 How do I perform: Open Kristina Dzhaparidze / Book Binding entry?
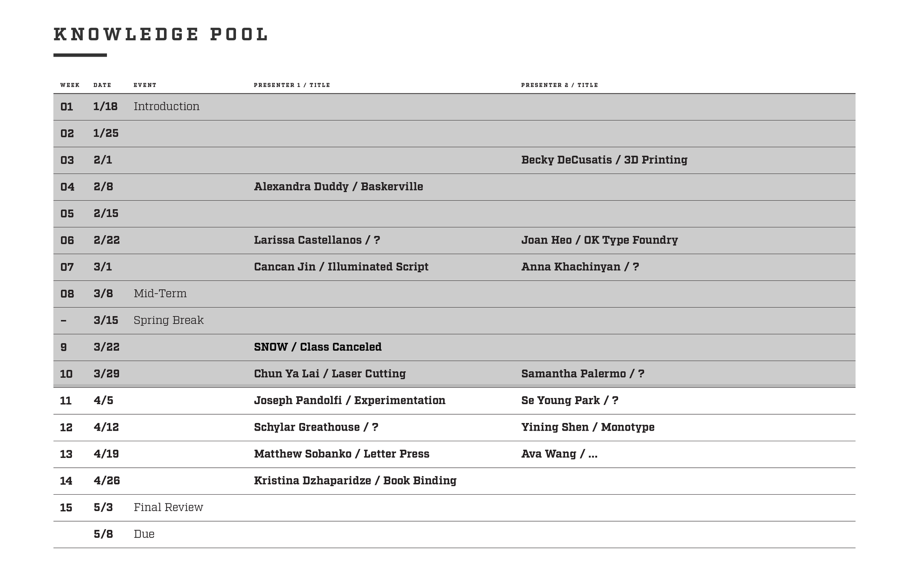pyautogui.click(x=355, y=481)
